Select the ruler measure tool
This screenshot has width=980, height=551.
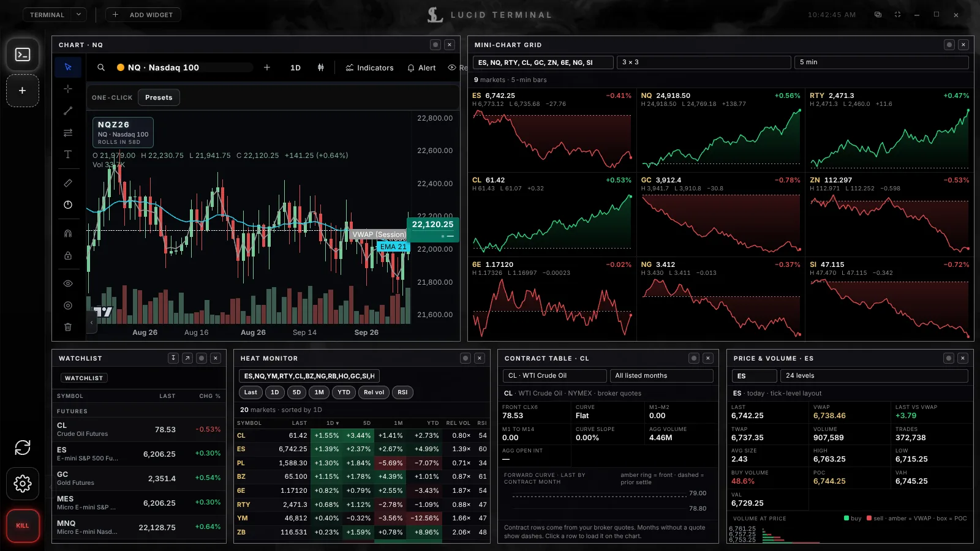click(x=68, y=183)
